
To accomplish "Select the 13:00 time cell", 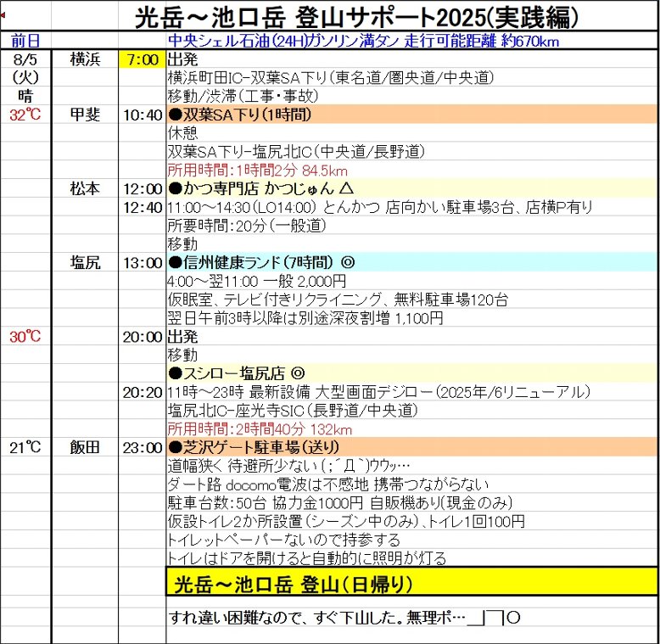I will point(143,263).
